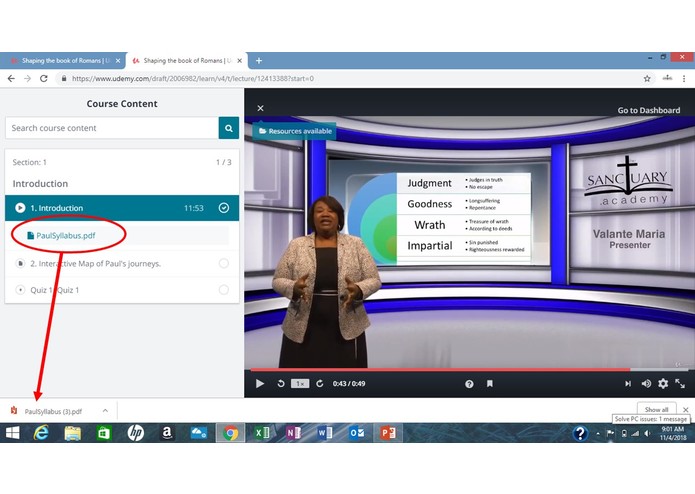
Task: Close the first browser tab
Action: pos(118,61)
